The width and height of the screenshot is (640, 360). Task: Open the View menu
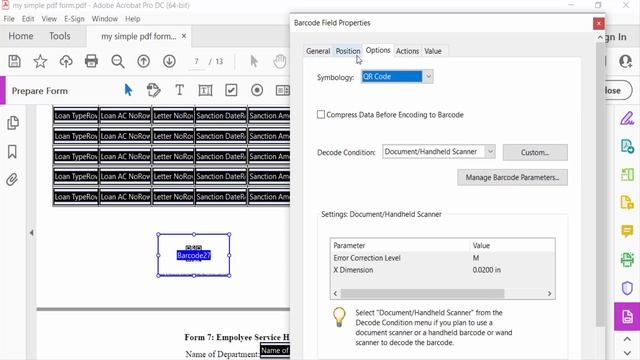pos(49,19)
